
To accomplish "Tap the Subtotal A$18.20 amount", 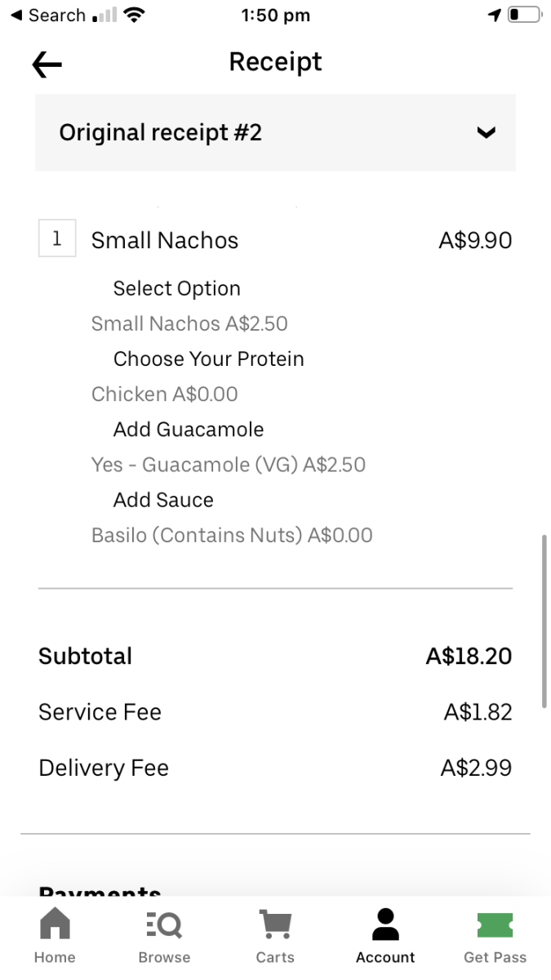I will (469, 656).
